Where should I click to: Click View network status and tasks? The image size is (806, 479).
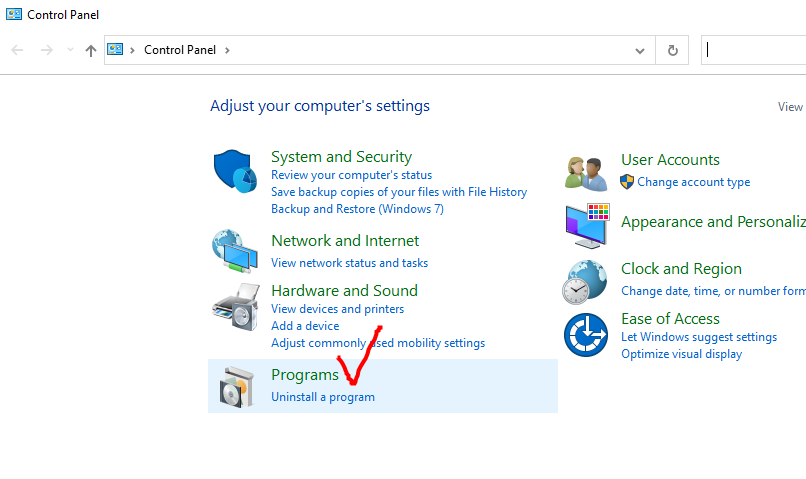[x=350, y=263]
